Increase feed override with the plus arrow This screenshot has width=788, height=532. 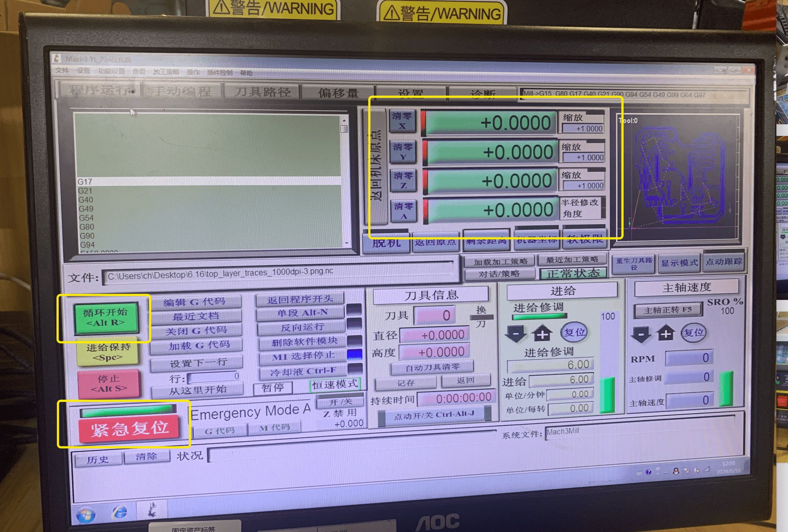coord(543,333)
